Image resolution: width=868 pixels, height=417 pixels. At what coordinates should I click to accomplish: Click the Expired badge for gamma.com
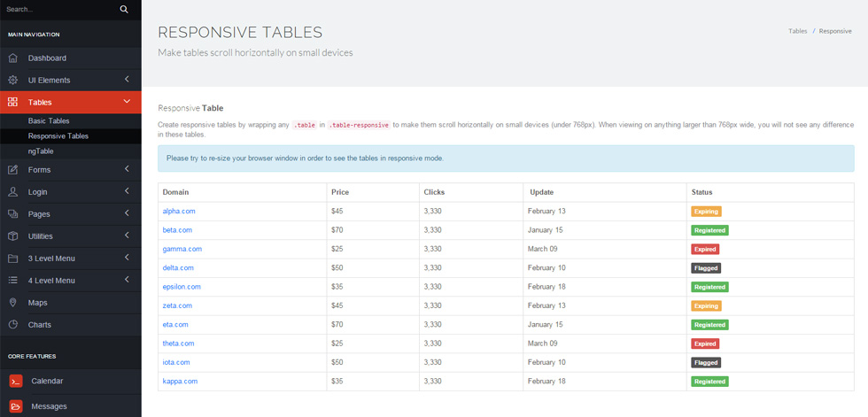705,249
